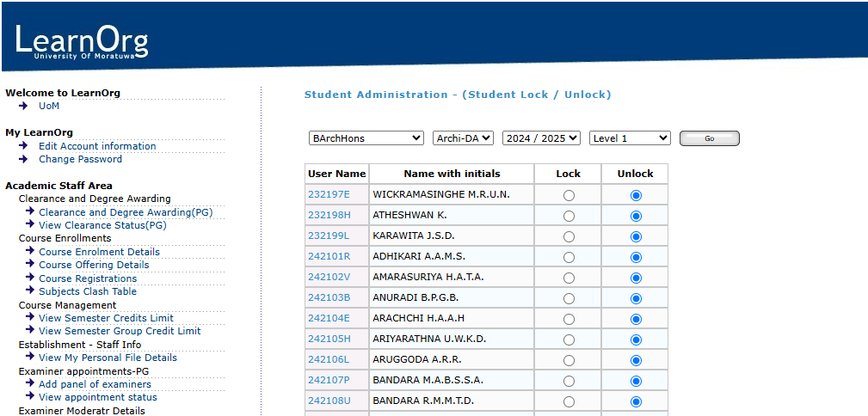The width and height of the screenshot is (868, 416).
Task: Click the arrow icon beside Add panel of examiners
Action: [30, 383]
